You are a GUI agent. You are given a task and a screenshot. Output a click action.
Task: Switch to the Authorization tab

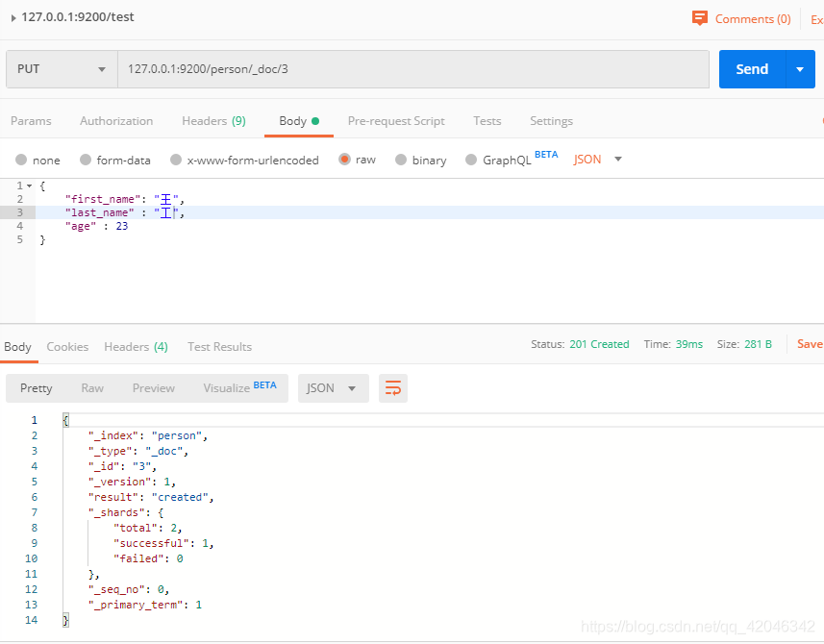tap(116, 121)
